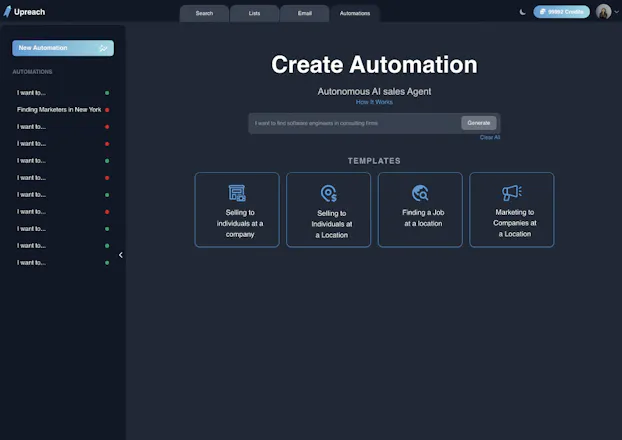Image resolution: width=622 pixels, height=440 pixels.
Task: Click the location pin dollar icon
Action: point(328,193)
